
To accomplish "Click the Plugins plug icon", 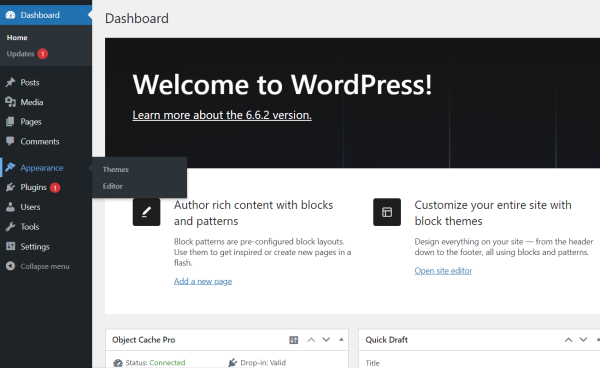I will (10, 187).
